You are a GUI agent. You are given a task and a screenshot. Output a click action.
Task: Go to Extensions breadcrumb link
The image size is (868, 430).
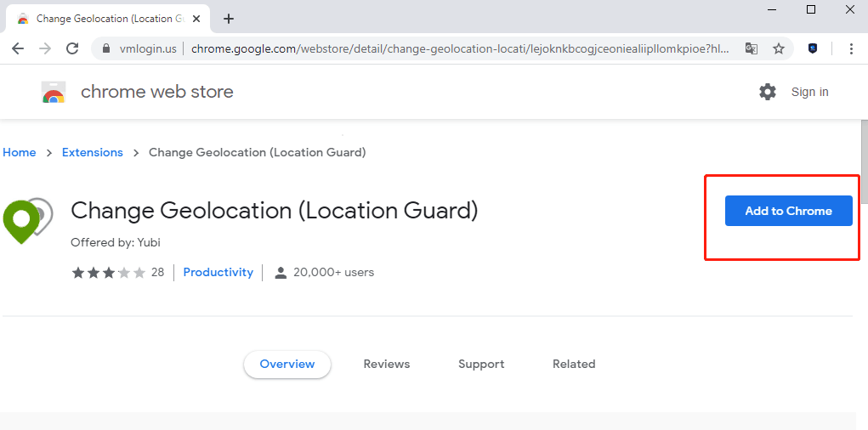pos(93,152)
